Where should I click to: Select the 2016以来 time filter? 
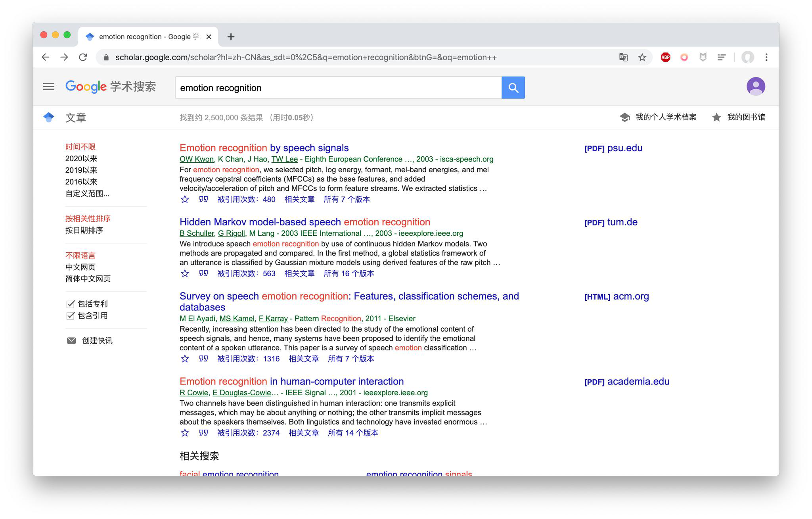81,182
